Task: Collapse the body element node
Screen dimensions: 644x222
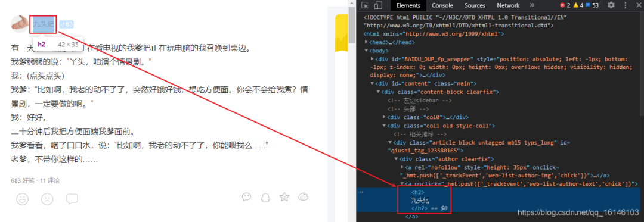Action: point(366,51)
